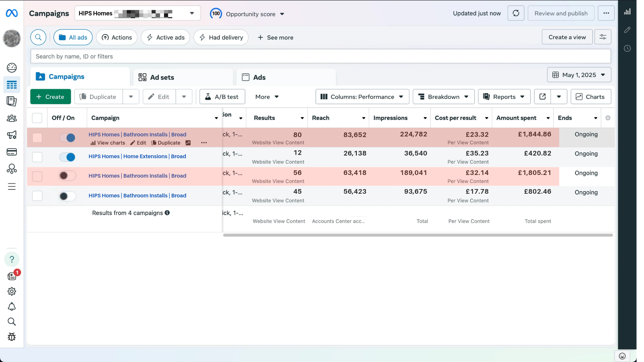Open Audiences people icon in sidebar
Screen dimensions: 644x362
(x=12, y=118)
